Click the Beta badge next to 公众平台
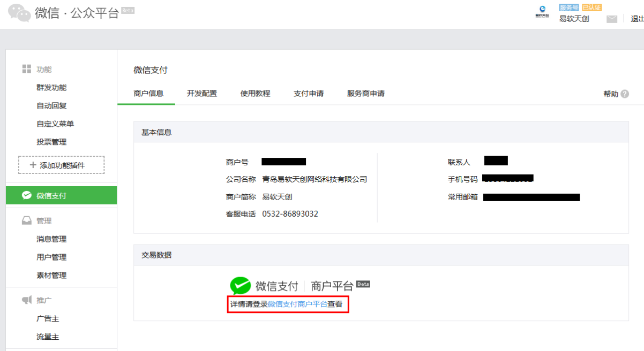 tap(128, 10)
